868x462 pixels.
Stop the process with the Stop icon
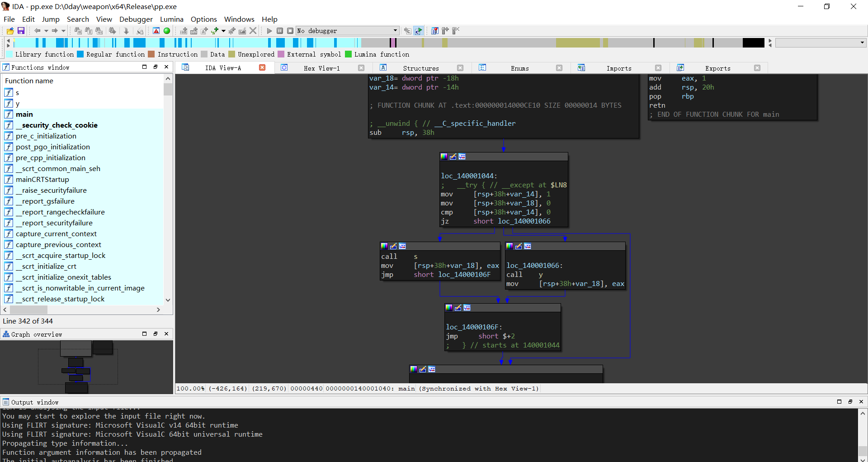pyautogui.click(x=291, y=31)
